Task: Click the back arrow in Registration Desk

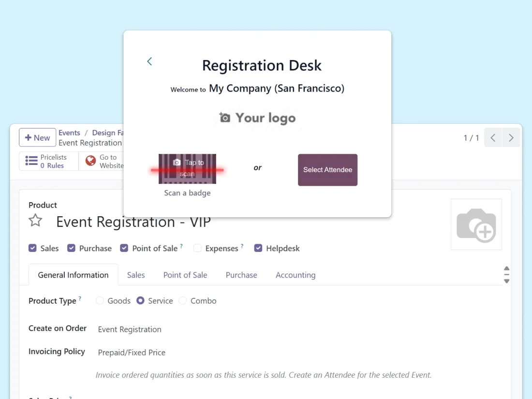Action: tap(149, 61)
